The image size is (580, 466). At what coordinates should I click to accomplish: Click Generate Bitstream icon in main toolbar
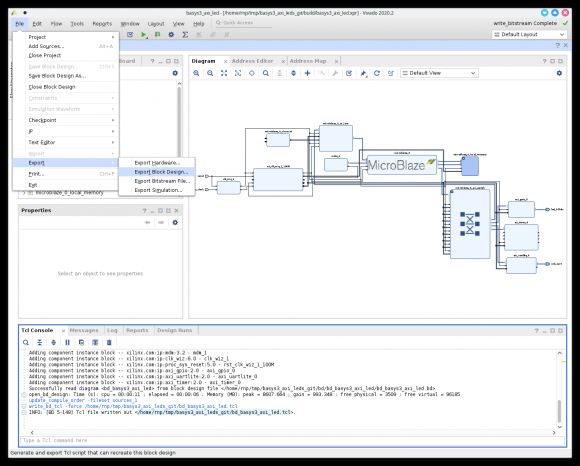158,34
